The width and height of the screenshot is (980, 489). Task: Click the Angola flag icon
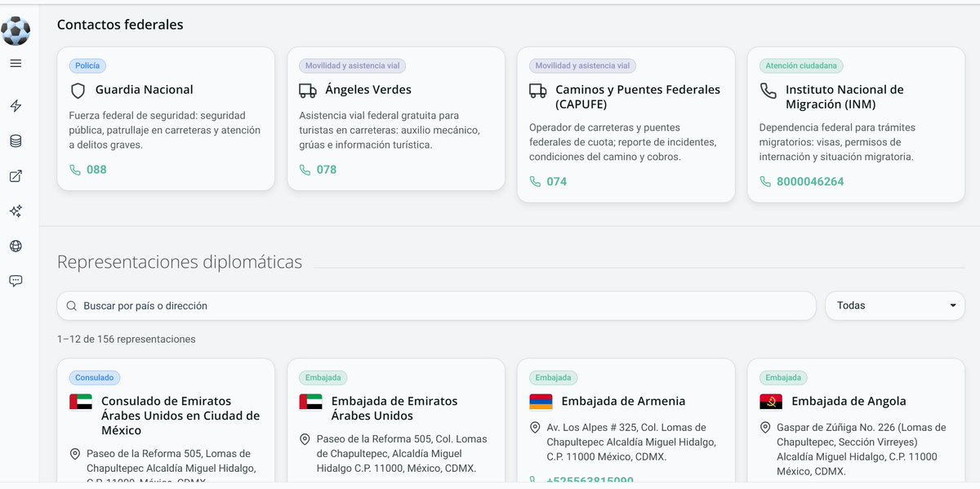(x=772, y=402)
